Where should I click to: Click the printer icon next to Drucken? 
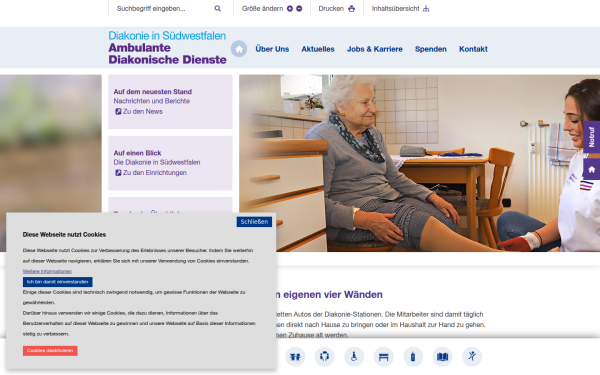(351, 8)
